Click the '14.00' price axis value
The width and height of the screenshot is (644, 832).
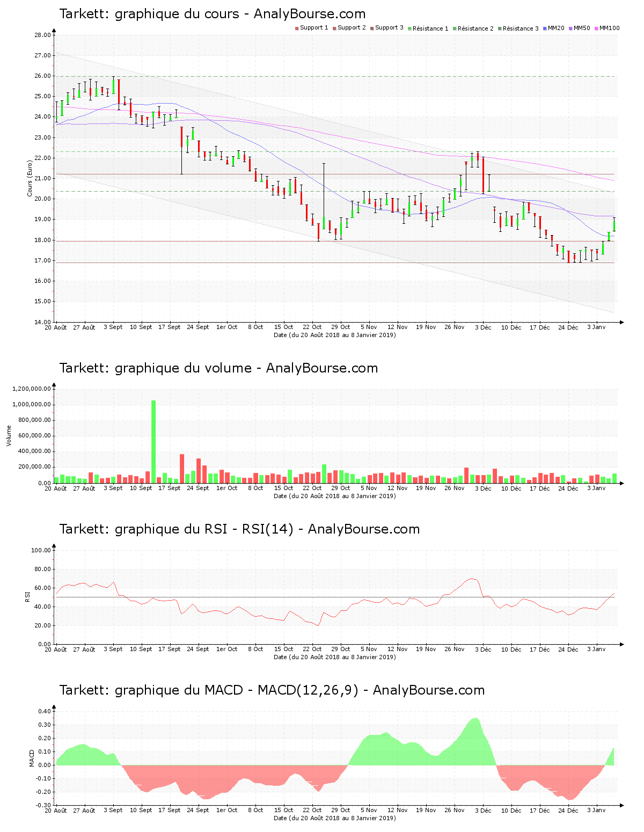[x=42, y=322]
